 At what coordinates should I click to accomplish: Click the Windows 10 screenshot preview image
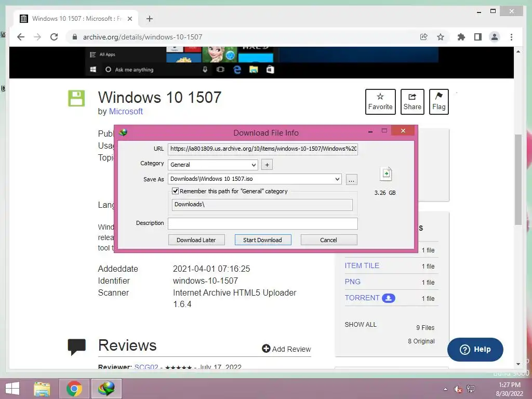262,62
